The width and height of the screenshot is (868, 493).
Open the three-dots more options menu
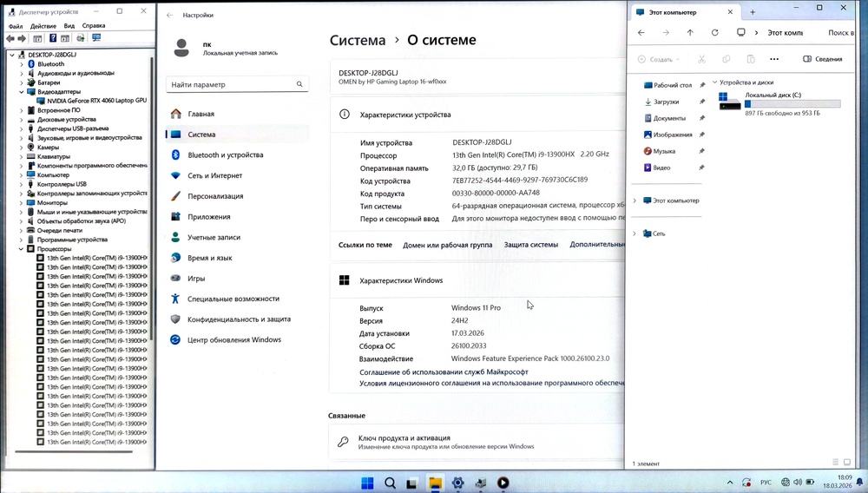tap(774, 59)
